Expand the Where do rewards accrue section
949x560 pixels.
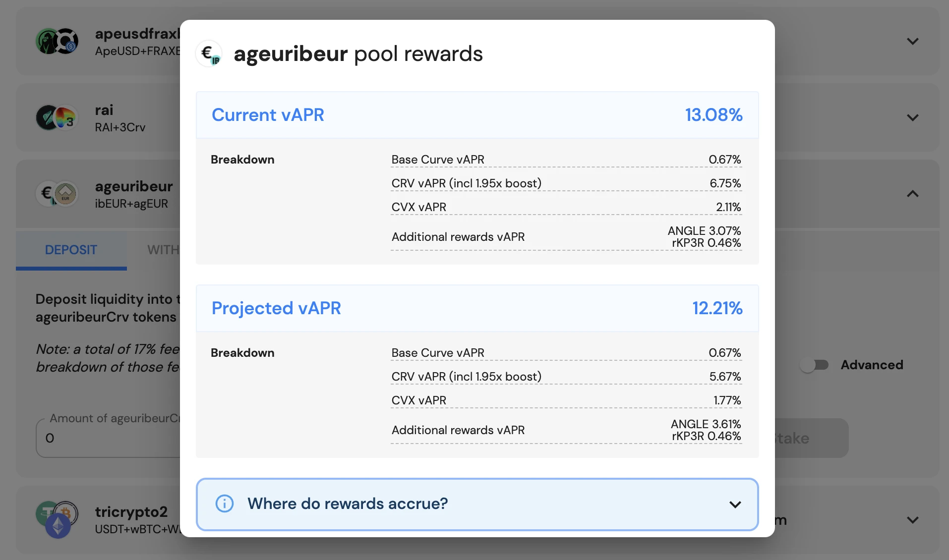(477, 504)
